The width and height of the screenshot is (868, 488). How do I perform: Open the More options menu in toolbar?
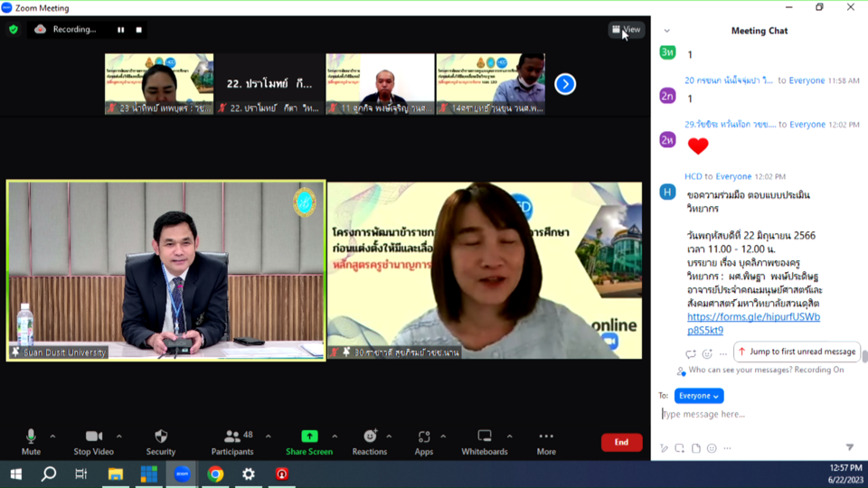[x=546, y=442]
